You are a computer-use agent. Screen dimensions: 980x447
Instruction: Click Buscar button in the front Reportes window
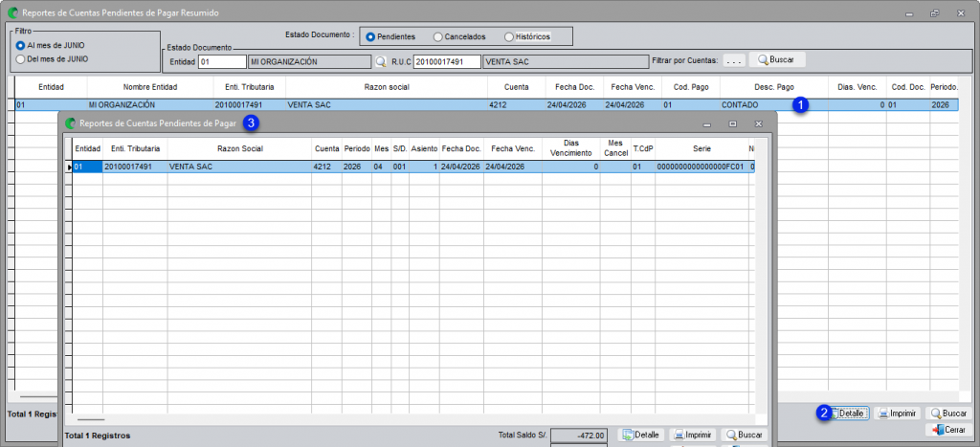(x=744, y=435)
